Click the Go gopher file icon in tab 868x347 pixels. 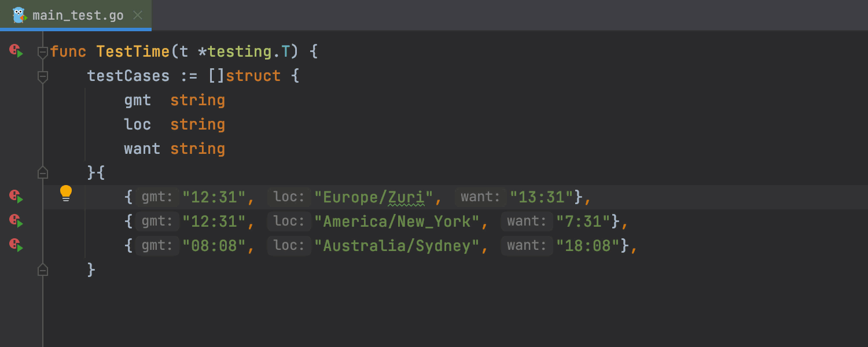coord(20,15)
